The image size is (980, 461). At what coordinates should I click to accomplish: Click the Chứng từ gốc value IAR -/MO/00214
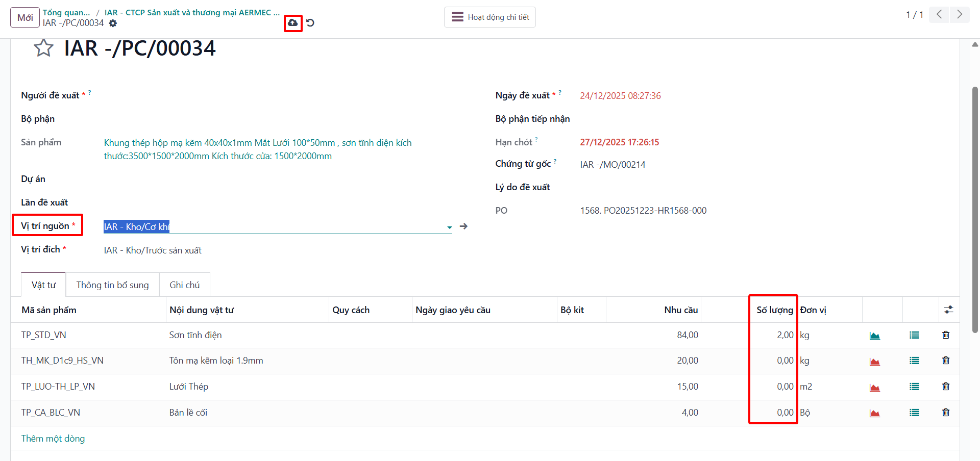click(612, 165)
